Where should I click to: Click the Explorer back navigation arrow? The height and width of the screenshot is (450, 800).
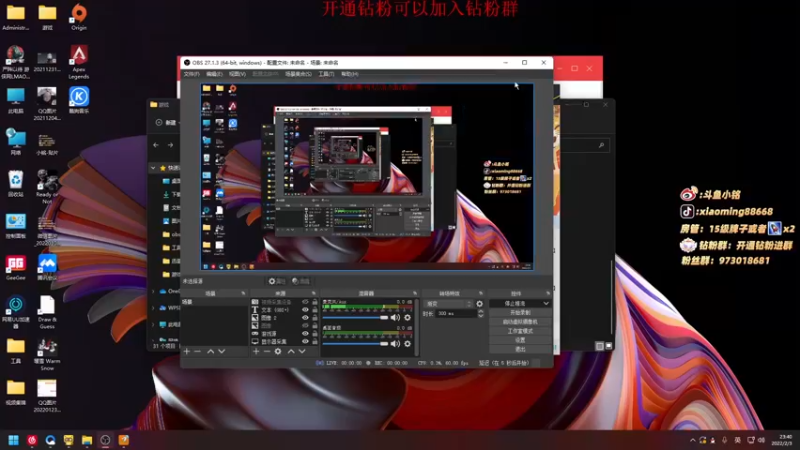point(156,145)
